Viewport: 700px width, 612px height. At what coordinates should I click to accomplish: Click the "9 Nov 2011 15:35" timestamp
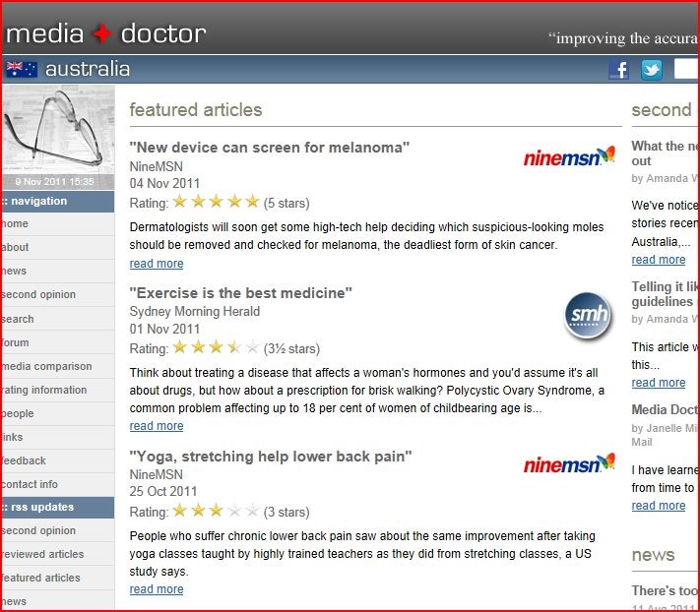[x=54, y=182]
